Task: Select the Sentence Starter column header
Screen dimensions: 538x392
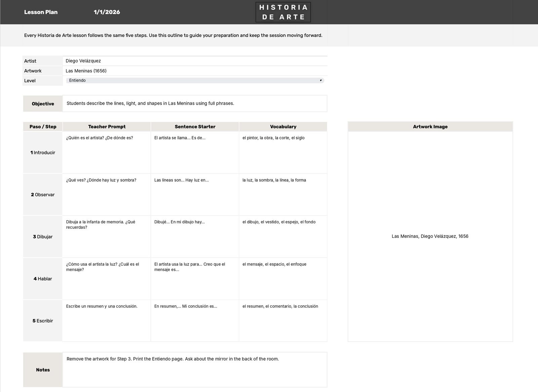Action: [195, 127]
